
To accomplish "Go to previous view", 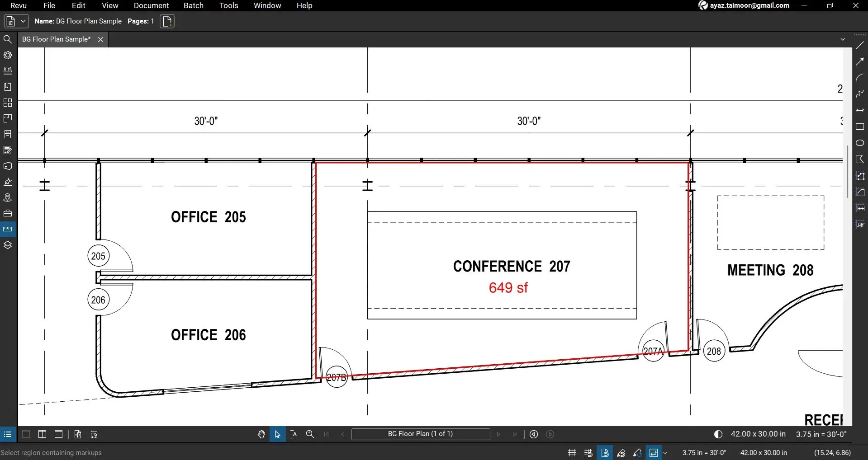I will click(x=534, y=434).
